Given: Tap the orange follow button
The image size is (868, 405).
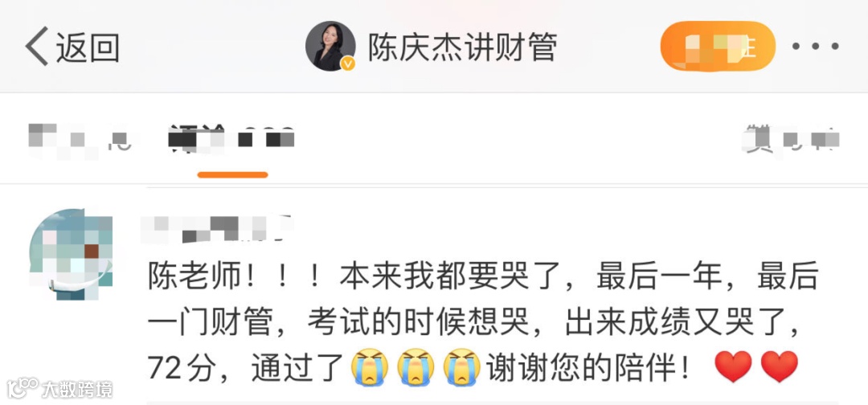Looking at the screenshot, I should 718,46.
